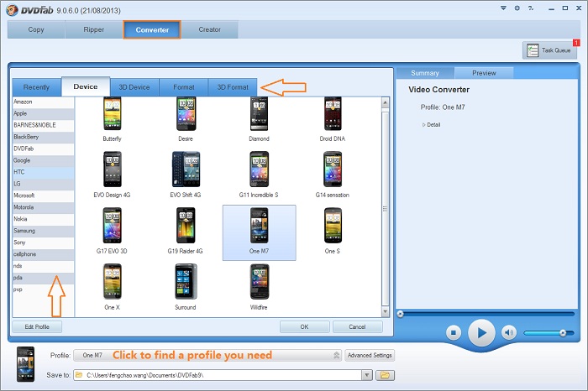This screenshot has width=588, height=391.
Task: Select HTC in brand list
Action: click(x=43, y=172)
